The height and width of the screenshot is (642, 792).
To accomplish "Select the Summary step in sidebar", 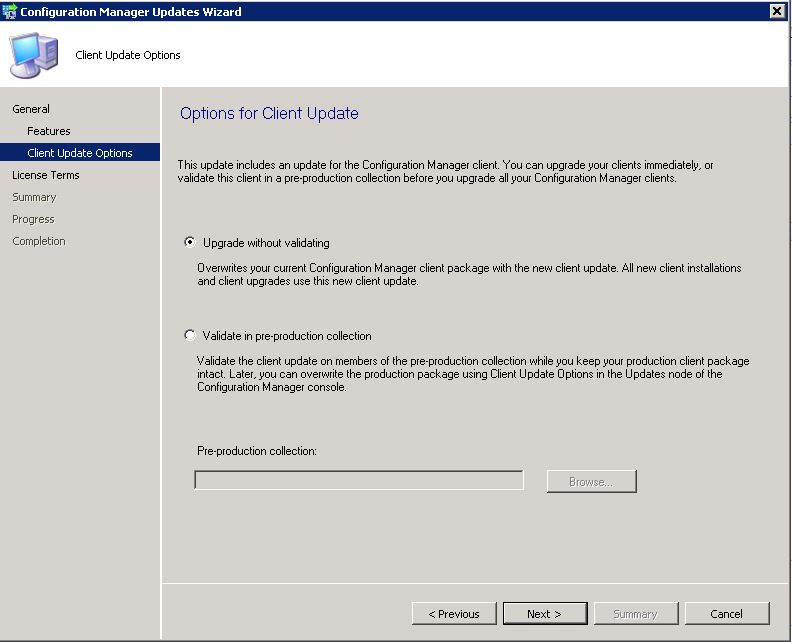I will (34, 197).
